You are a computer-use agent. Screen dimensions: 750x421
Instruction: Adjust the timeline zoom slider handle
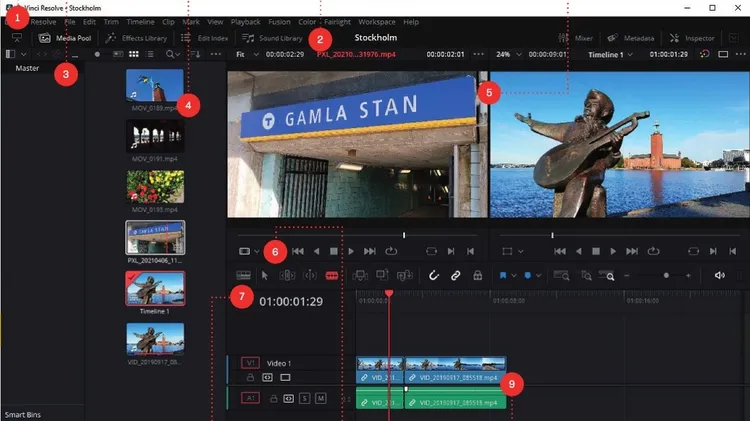coord(666,276)
